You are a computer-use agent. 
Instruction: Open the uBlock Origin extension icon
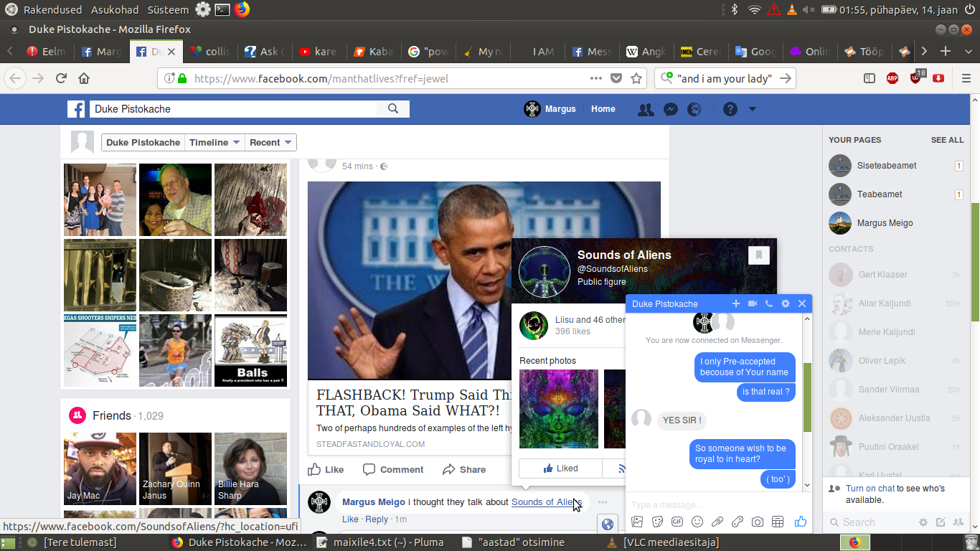(x=916, y=77)
